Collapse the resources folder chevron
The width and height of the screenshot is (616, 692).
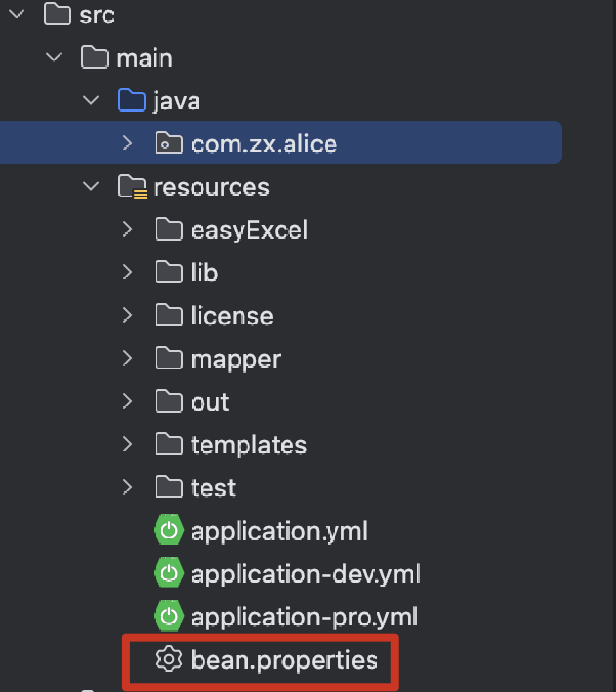pyautogui.click(x=91, y=186)
